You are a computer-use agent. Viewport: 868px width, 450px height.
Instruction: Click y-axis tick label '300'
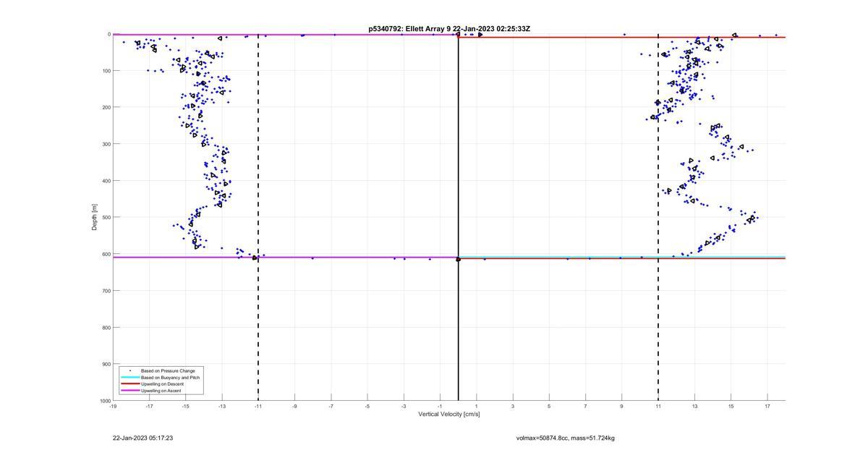pyautogui.click(x=106, y=144)
